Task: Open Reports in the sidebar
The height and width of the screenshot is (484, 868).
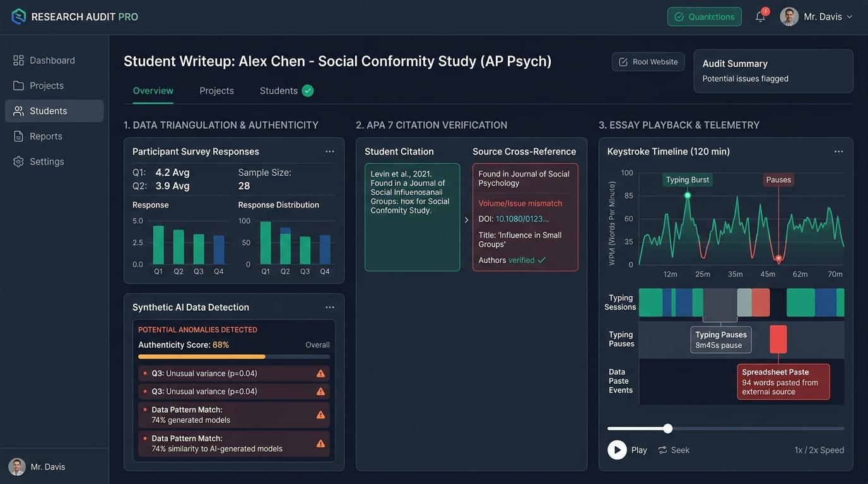Action: tap(54, 136)
